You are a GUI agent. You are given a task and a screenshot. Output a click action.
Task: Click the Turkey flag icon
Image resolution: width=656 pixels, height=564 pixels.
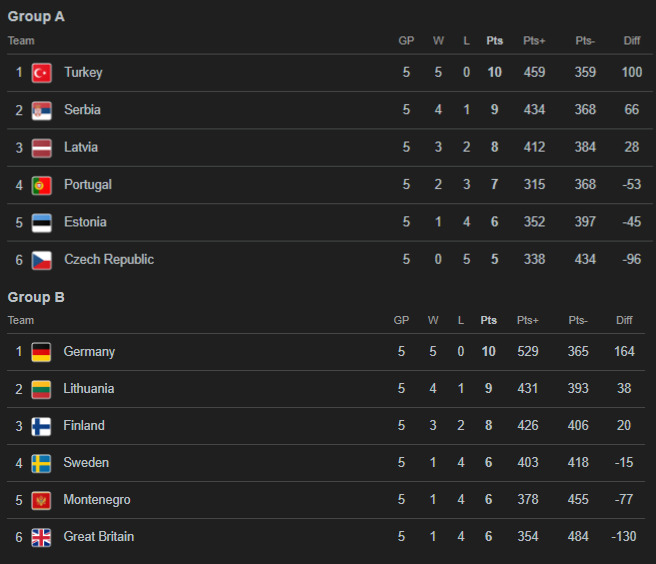pos(41,72)
